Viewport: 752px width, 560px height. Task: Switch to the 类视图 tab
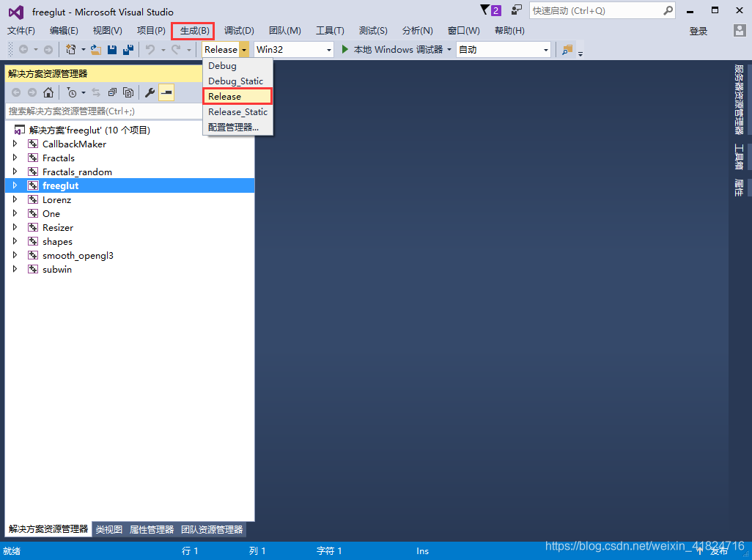[x=109, y=529]
